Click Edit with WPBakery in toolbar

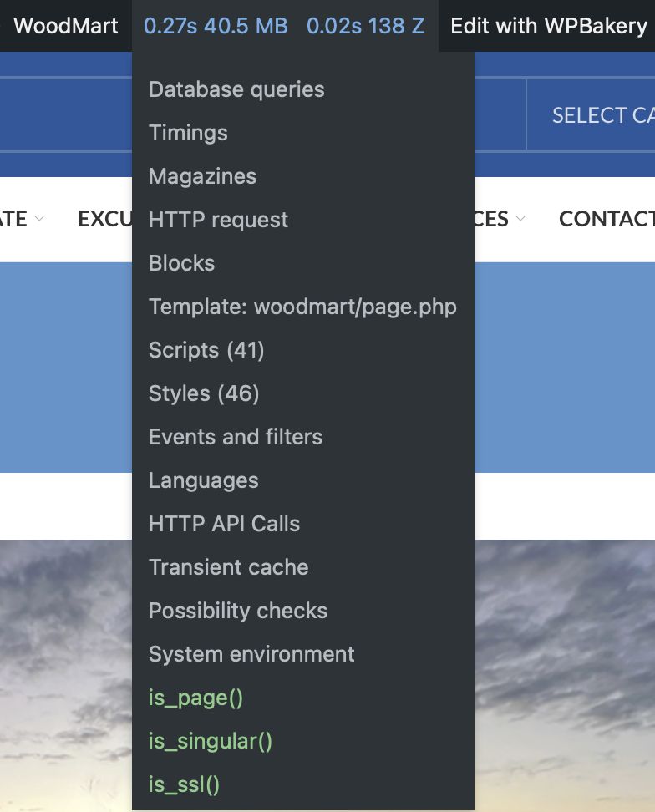(549, 26)
